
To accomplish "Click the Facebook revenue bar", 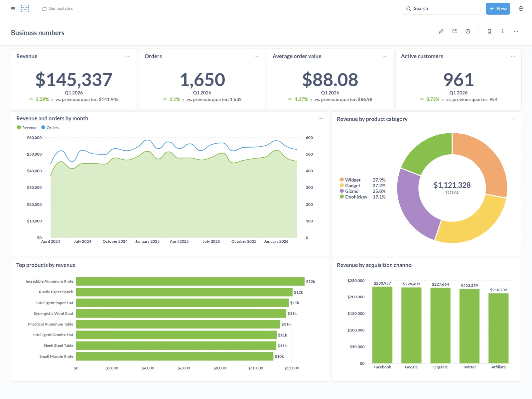I will coord(382,325).
